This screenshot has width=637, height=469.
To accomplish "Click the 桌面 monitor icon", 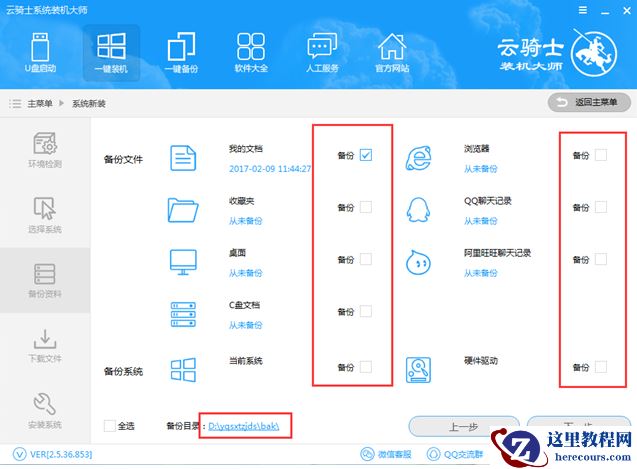I will click(x=183, y=262).
